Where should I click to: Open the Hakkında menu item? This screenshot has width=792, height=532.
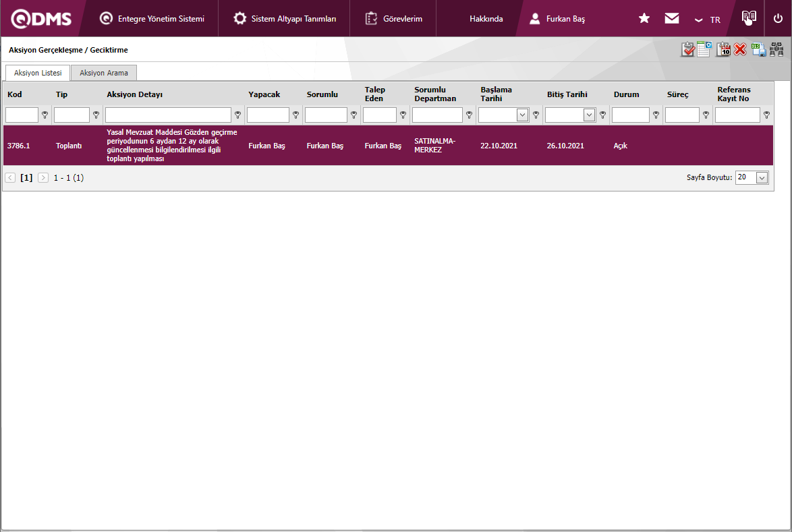pyautogui.click(x=486, y=19)
